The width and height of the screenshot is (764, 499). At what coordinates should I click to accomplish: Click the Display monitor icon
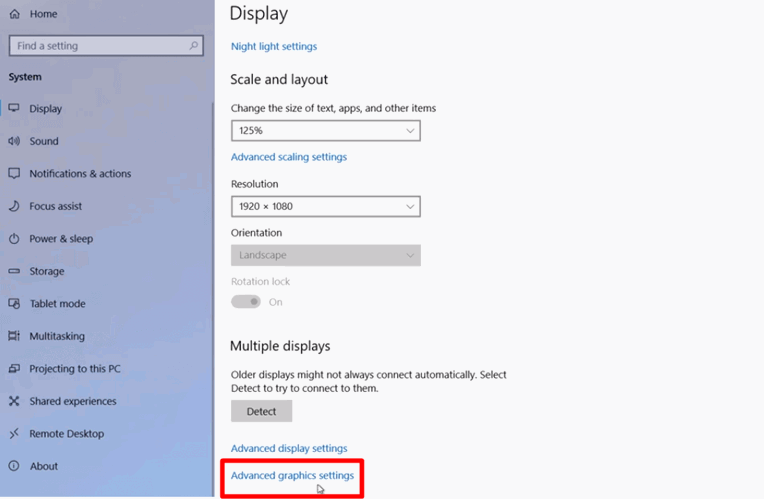(x=14, y=108)
